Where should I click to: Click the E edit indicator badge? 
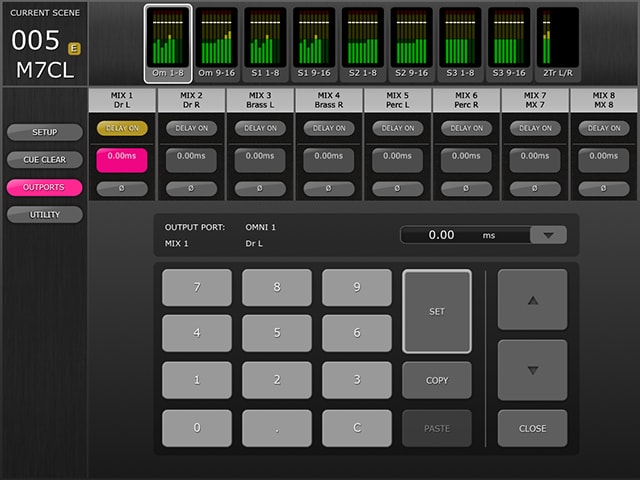coord(73,48)
